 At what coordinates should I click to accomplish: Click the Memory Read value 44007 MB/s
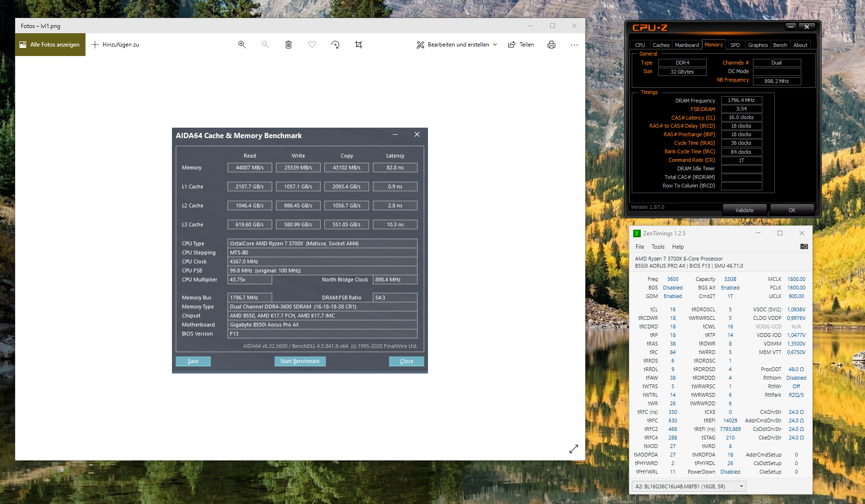[250, 168]
